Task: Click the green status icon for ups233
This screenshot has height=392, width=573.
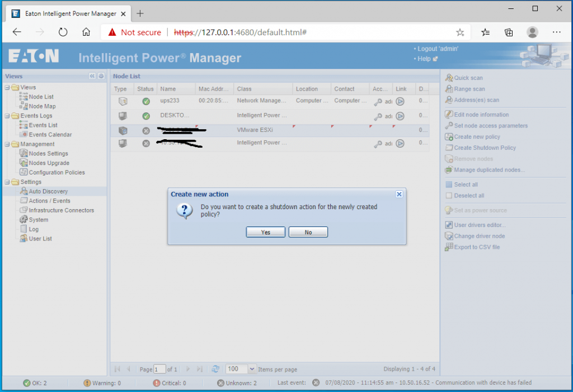Action: 146,101
